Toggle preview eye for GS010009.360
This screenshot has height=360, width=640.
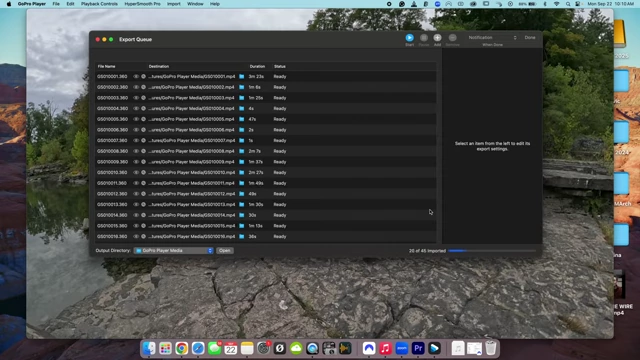(x=136, y=162)
